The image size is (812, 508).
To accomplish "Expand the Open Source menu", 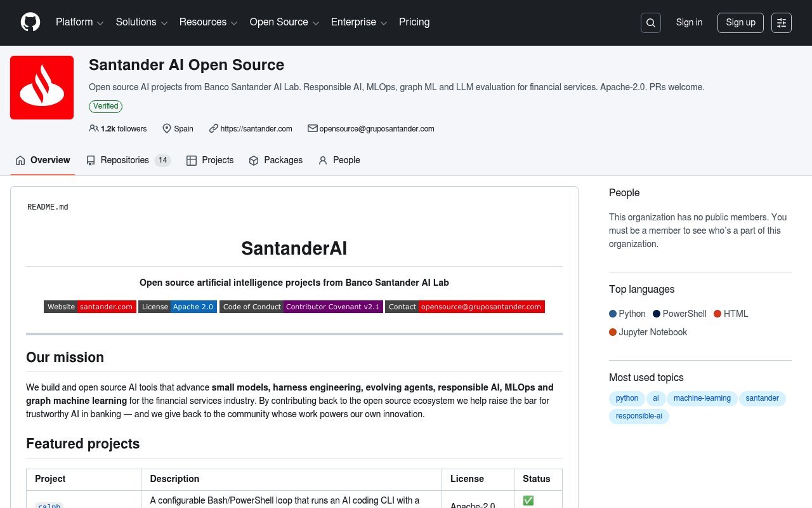I will tap(284, 22).
